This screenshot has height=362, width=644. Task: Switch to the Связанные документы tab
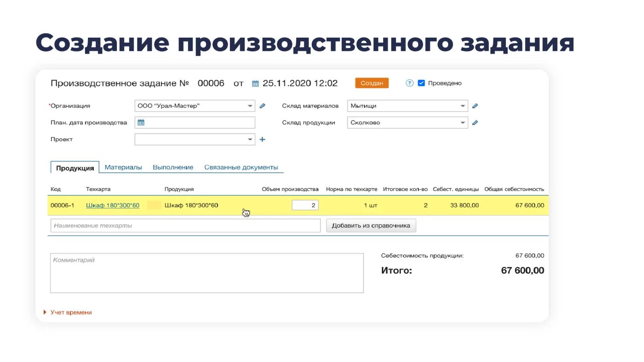pos(241,167)
